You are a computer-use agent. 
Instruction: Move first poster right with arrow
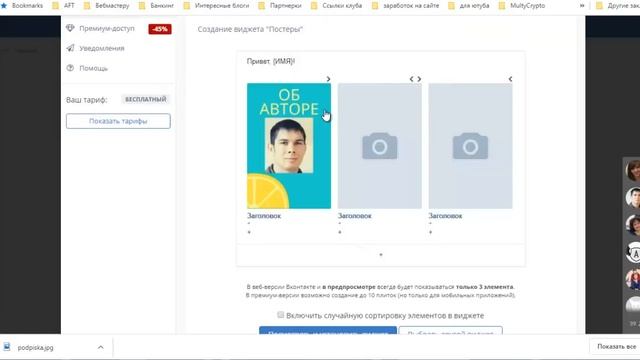(x=328, y=79)
